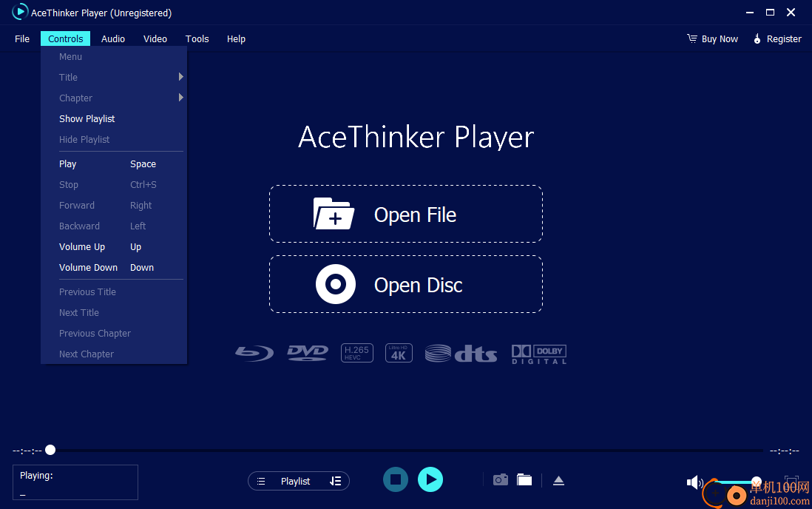The width and height of the screenshot is (812, 509).
Task: Choose Stop in the Controls menu
Action: (113, 184)
